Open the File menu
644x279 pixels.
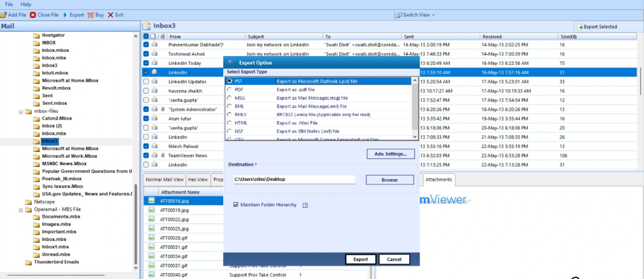pos(9,4)
